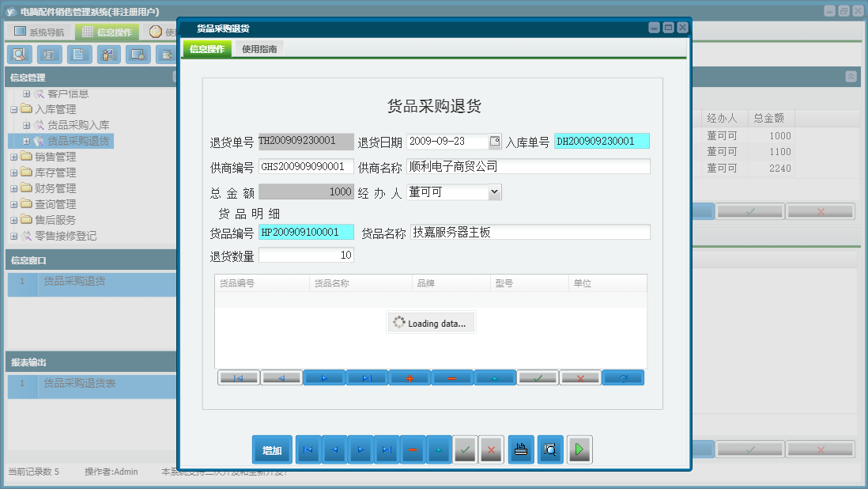The height and width of the screenshot is (489, 868).
Task: Click the minus delete button in grid navigator
Action: click(x=452, y=377)
